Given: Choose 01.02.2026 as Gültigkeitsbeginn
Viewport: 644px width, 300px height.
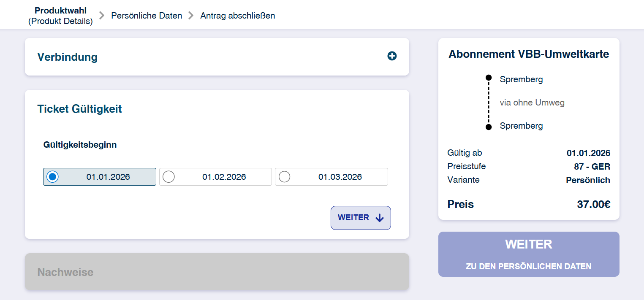Looking at the screenshot, I should 168,177.
